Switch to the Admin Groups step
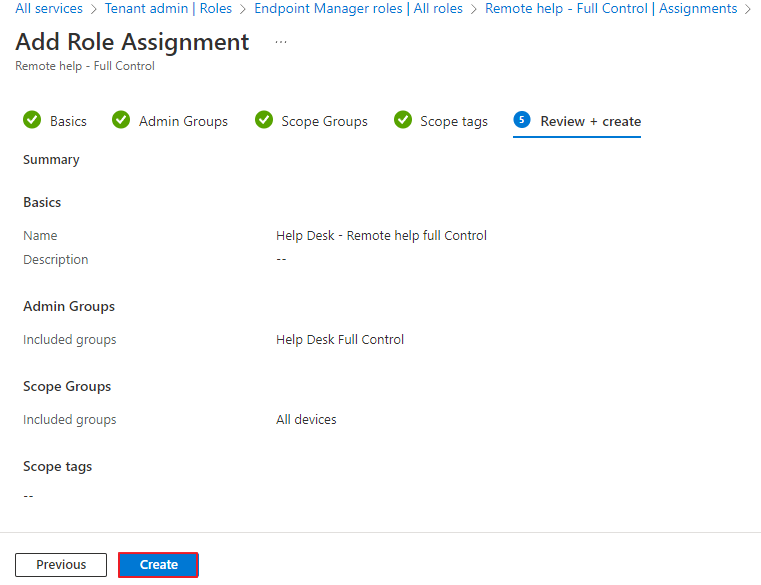Image resolution: width=761 pixels, height=585 pixels. pyautogui.click(x=170, y=121)
